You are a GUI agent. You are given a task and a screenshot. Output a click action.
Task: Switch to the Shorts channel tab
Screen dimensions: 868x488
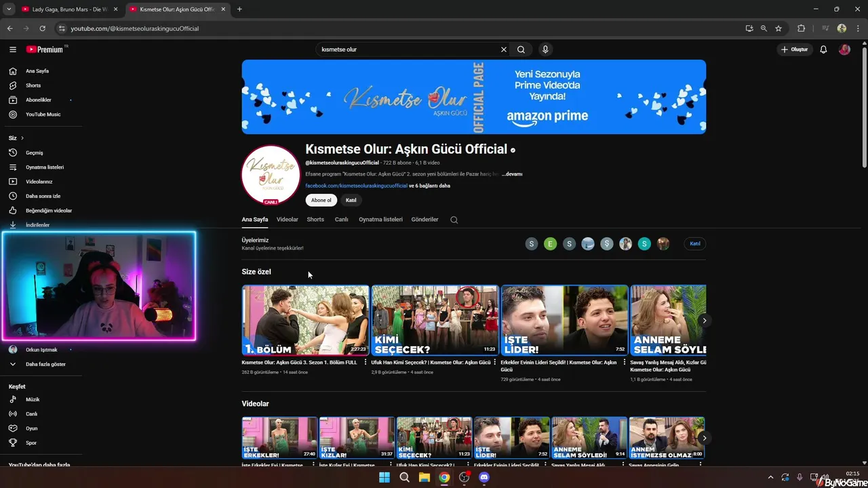click(x=315, y=220)
